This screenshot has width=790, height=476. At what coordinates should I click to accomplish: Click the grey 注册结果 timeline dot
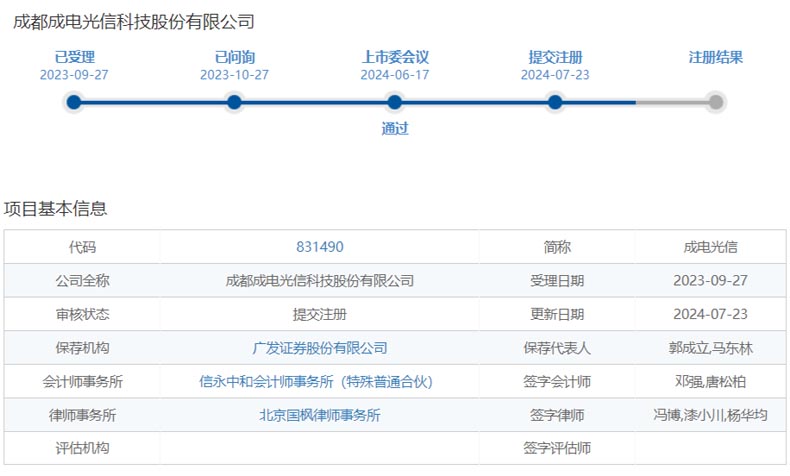715,103
